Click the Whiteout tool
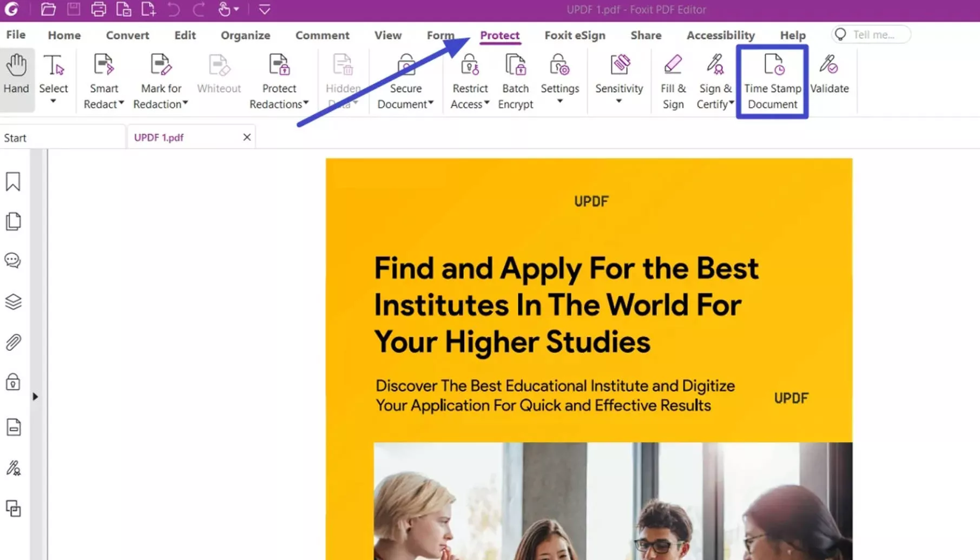980x560 pixels. coord(219,74)
